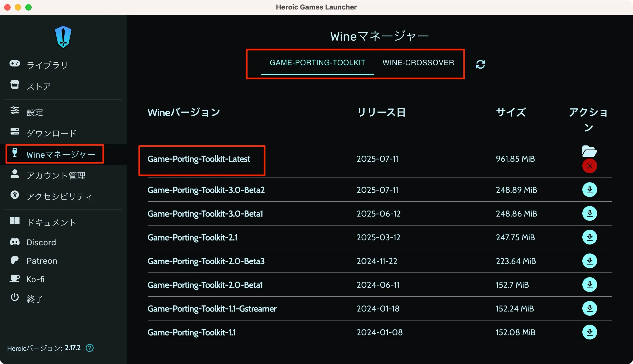Click the Game-Porting-Toolkit-2.0-Beta1 name
633x364 pixels.
[x=205, y=285]
